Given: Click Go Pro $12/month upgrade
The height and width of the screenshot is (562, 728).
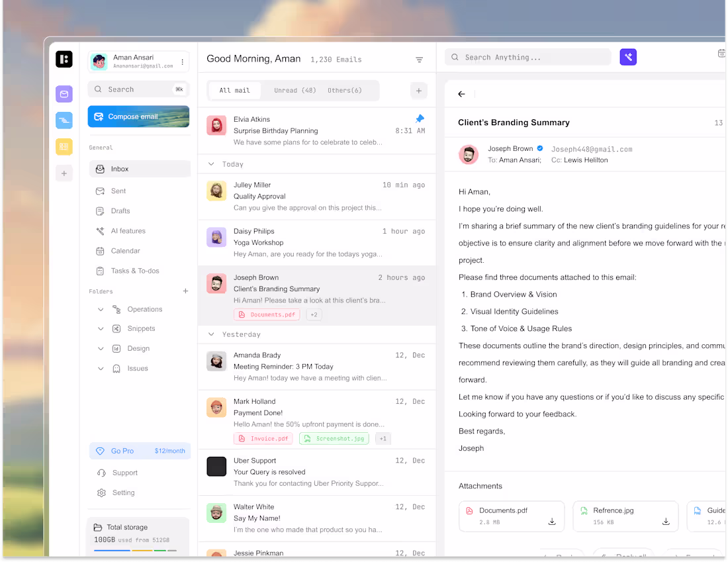Looking at the screenshot, I should (140, 451).
